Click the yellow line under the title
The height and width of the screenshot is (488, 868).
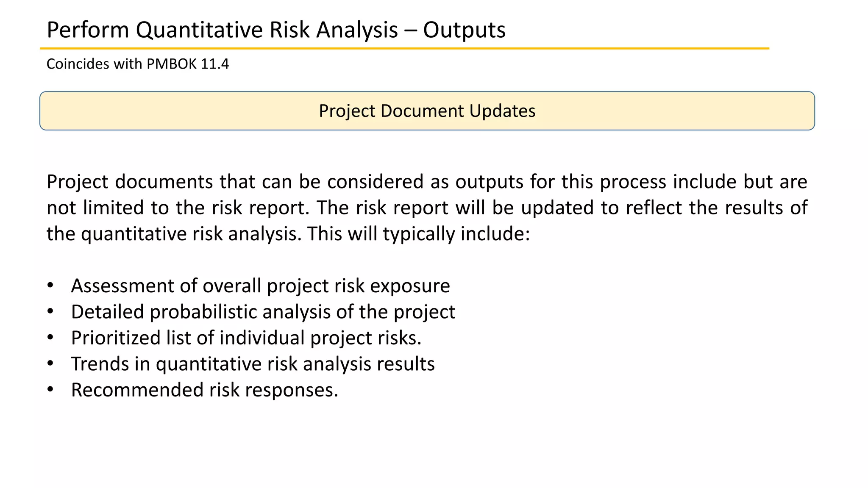(404, 49)
